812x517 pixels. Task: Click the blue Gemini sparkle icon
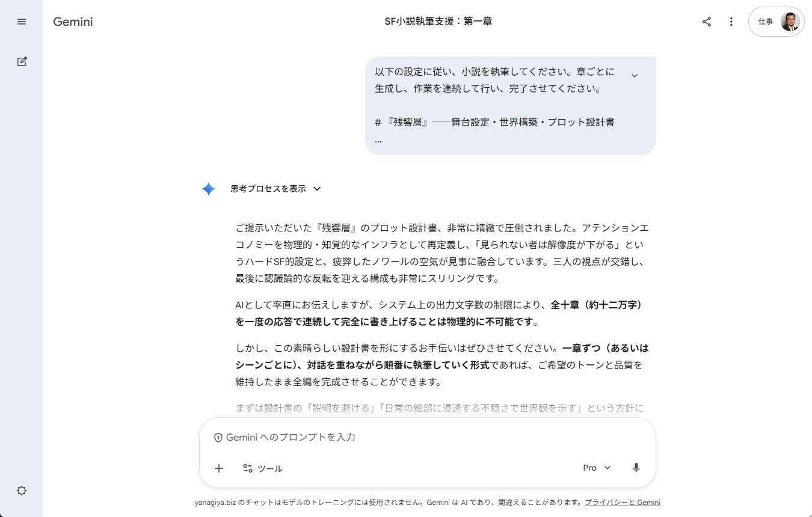(209, 189)
